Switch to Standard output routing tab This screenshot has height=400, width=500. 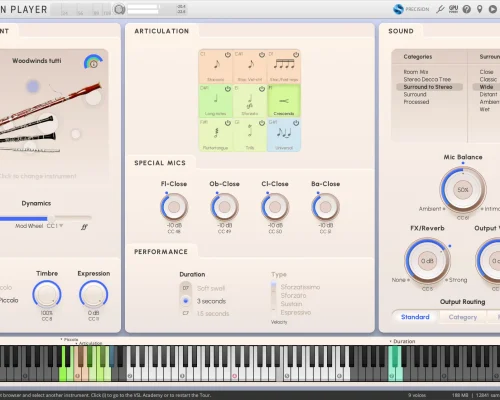[x=415, y=317]
